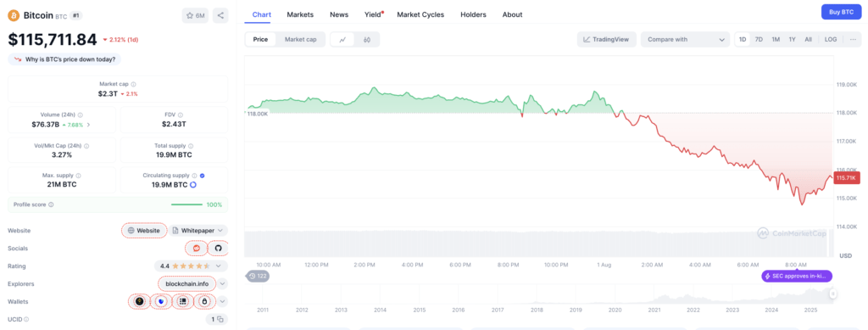Open the Compare with dropdown
This screenshot has height=330, width=868.
pos(685,39)
